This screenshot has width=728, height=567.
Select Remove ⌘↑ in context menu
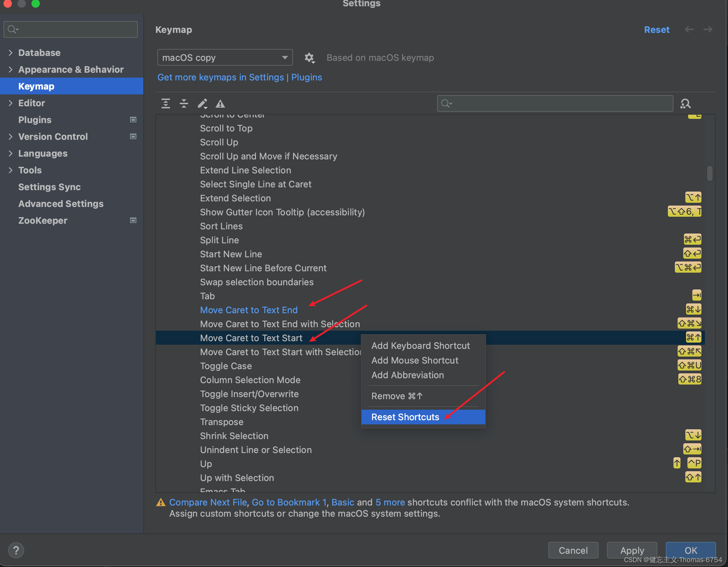397,396
